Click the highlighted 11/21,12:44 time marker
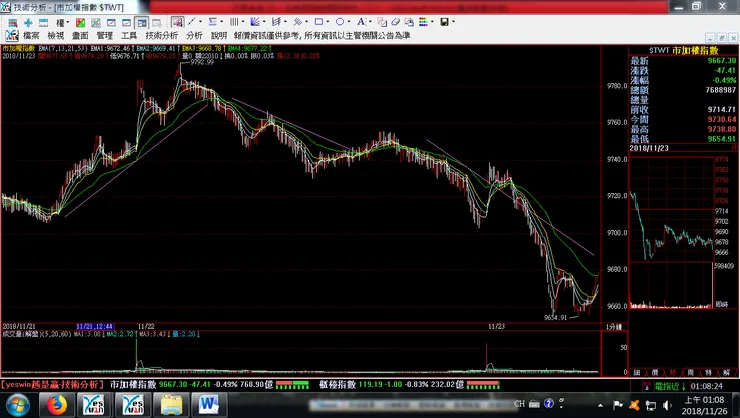 pyautogui.click(x=95, y=326)
